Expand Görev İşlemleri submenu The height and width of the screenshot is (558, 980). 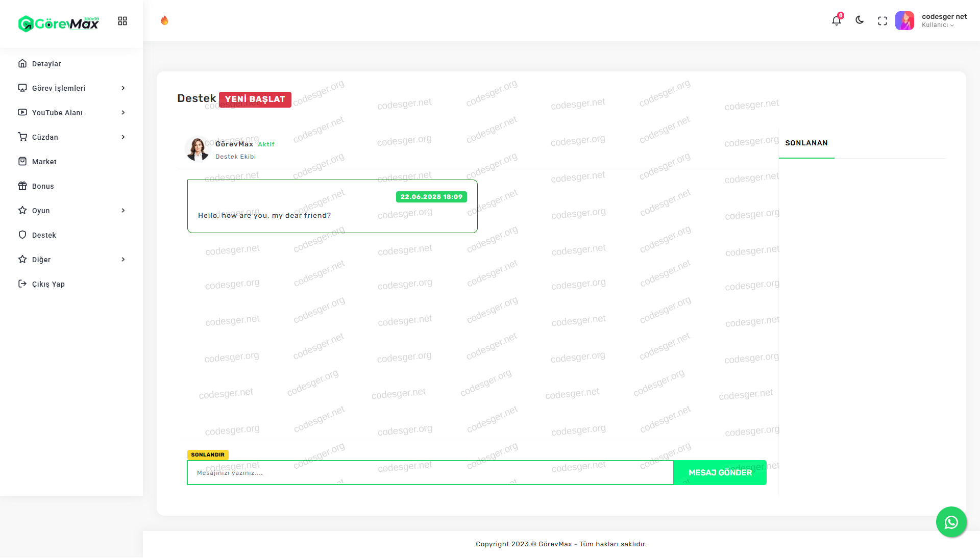(59, 88)
